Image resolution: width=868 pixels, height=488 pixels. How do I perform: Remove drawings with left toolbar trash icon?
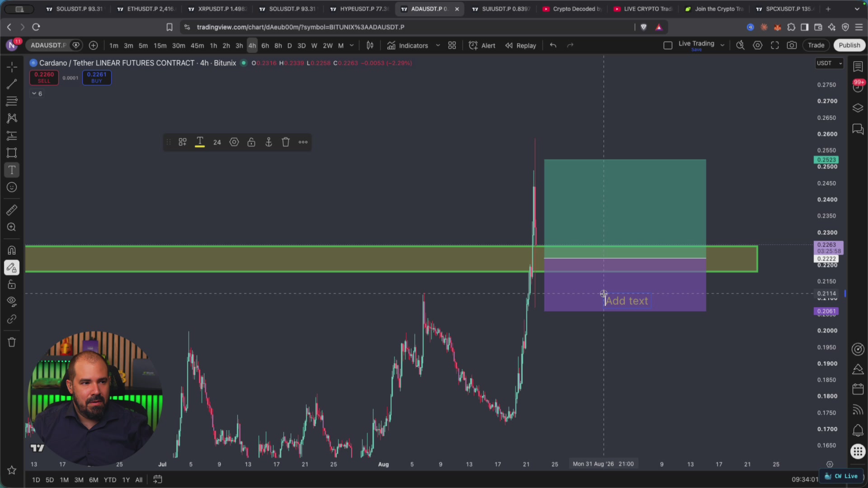12,342
